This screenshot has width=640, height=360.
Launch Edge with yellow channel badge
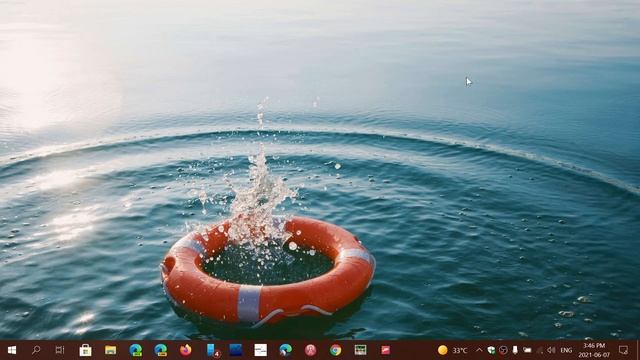click(x=160, y=350)
